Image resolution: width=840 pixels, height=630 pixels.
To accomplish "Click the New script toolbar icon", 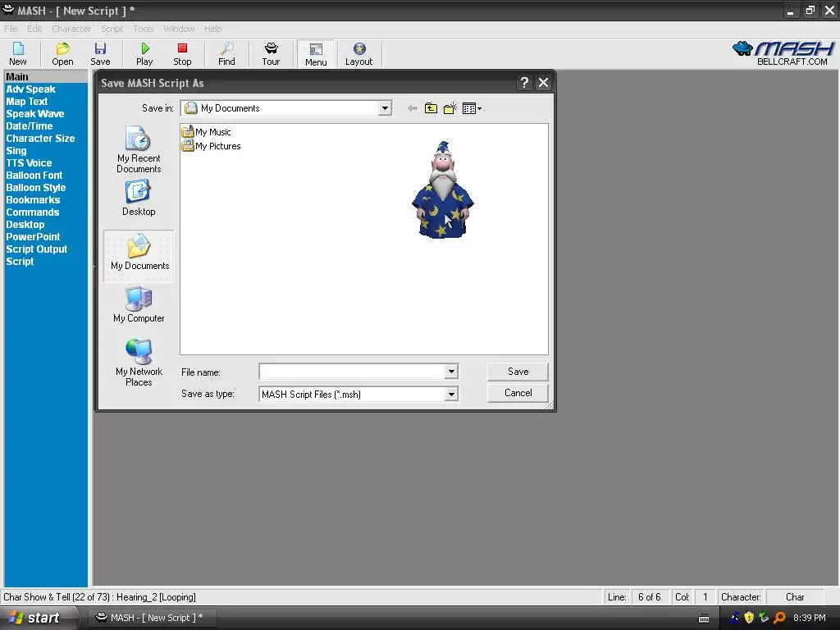I will [x=18, y=53].
